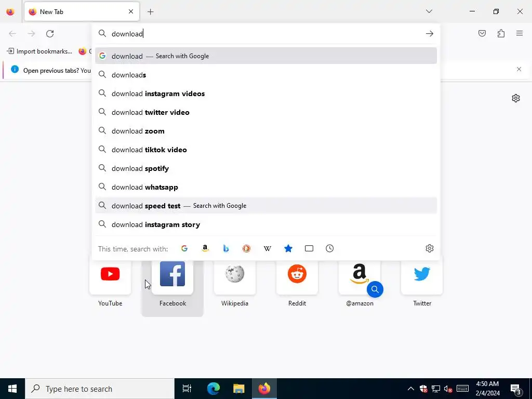Show hidden system tray icons chevron

click(x=410, y=389)
